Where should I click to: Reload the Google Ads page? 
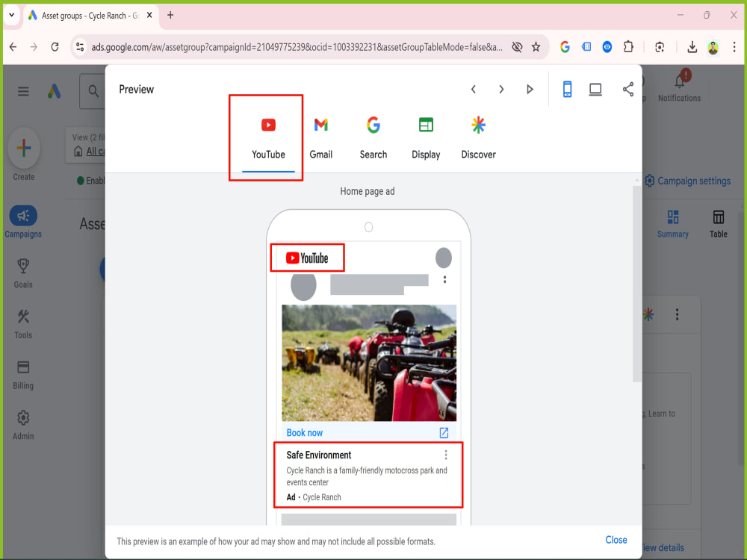(x=55, y=46)
